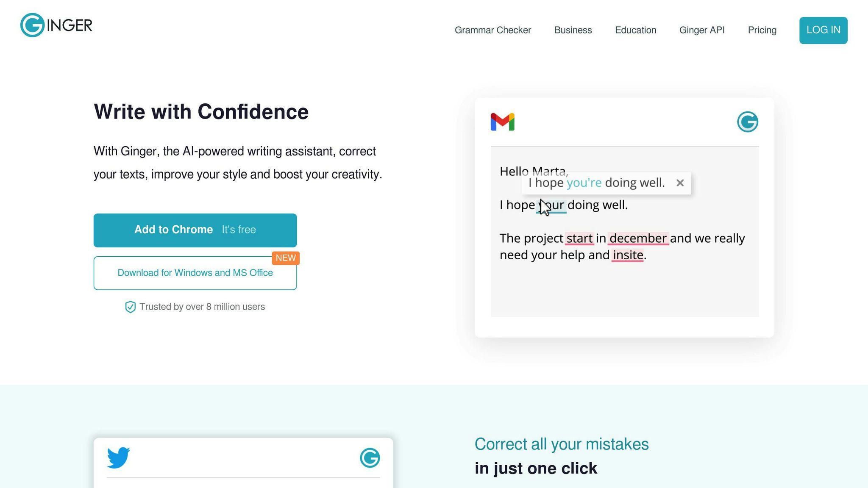Screen dimensions: 868x488
Task: Download for Windows and MS Office
Action: click(x=195, y=273)
